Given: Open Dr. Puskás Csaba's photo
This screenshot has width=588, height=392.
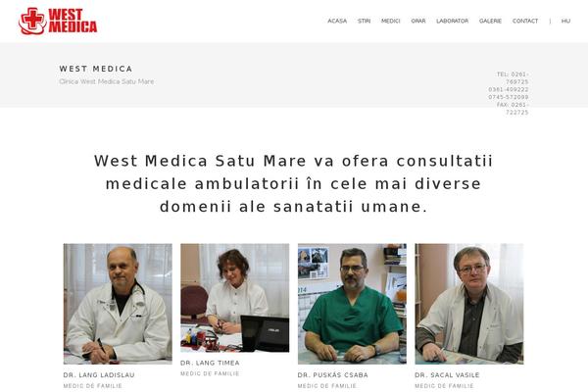Looking at the screenshot, I should 352,304.
